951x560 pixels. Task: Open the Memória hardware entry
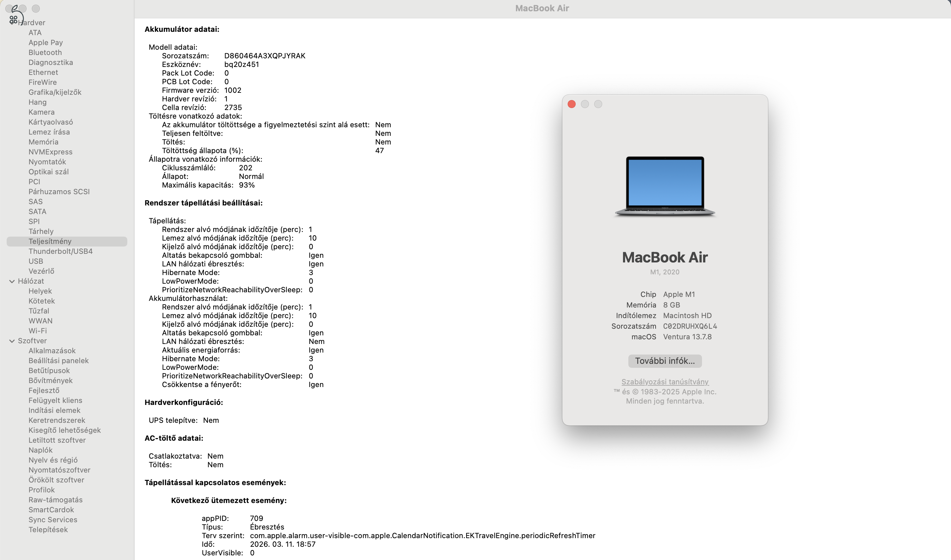tap(43, 142)
